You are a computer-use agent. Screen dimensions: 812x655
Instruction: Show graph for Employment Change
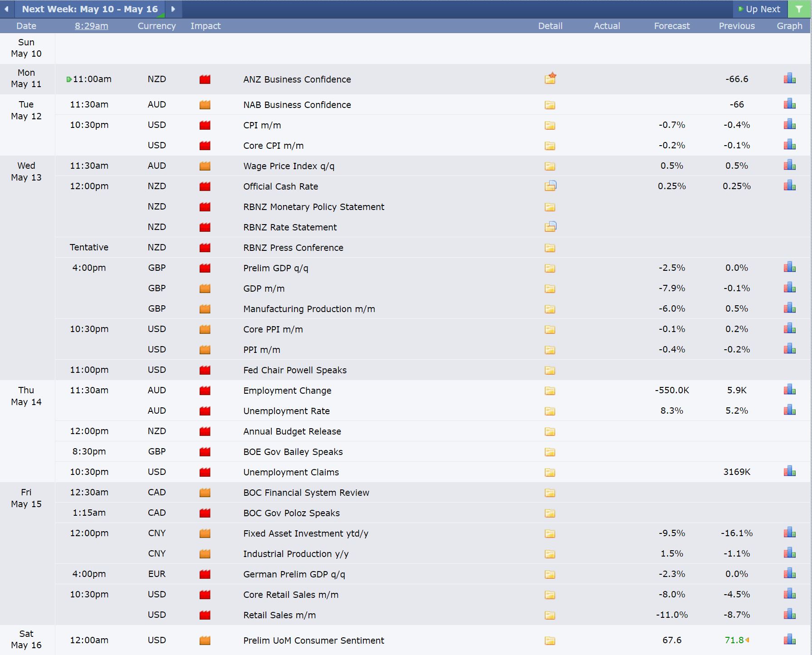click(789, 390)
